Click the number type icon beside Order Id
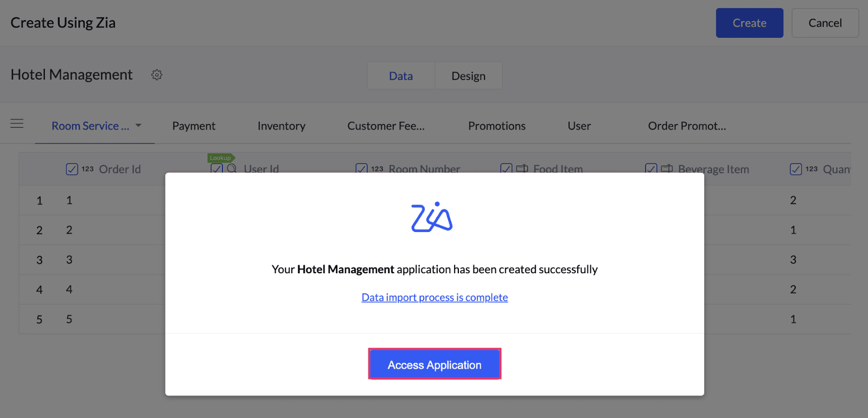The image size is (868, 418). (x=88, y=169)
